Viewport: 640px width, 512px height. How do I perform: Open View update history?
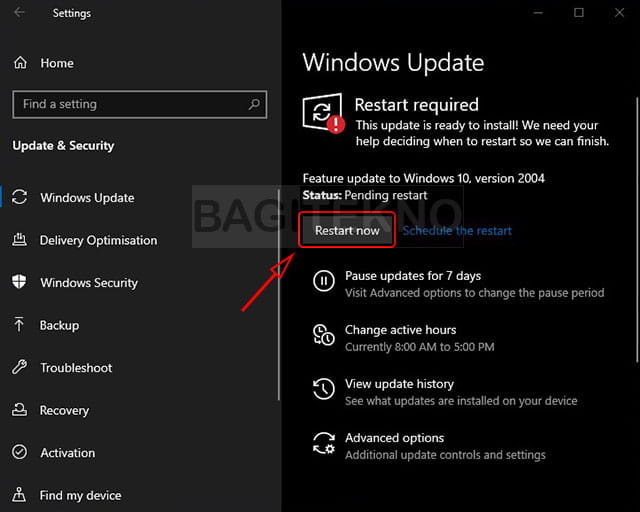[399, 384]
